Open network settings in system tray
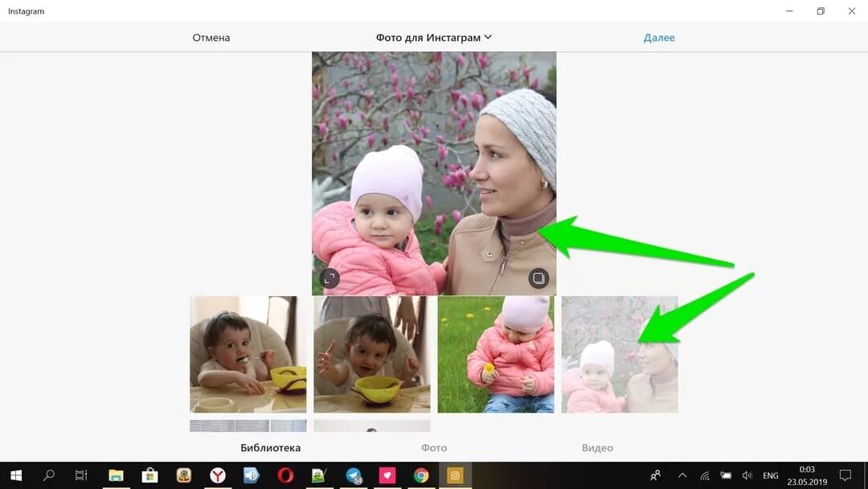 pyautogui.click(x=705, y=475)
